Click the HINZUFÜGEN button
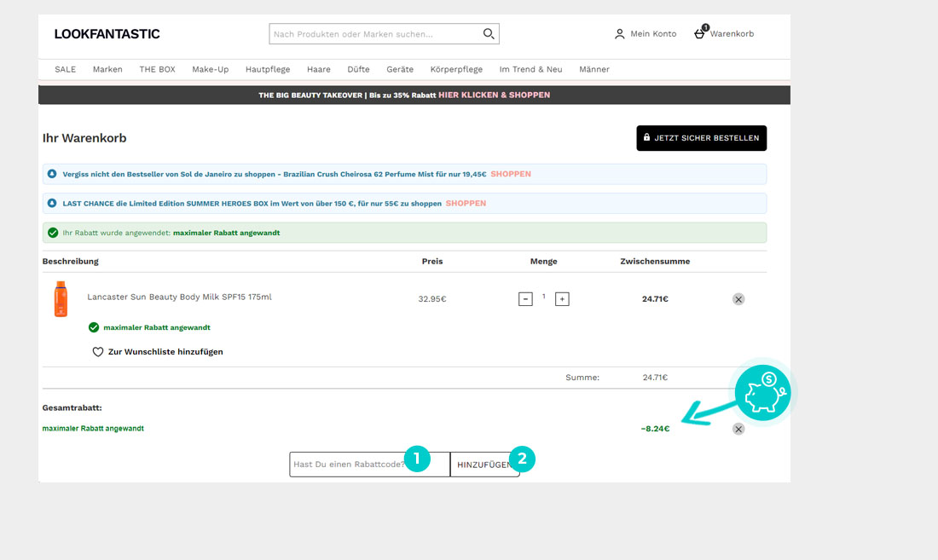This screenshot has width=938, height=560. (x=484, y=465)
